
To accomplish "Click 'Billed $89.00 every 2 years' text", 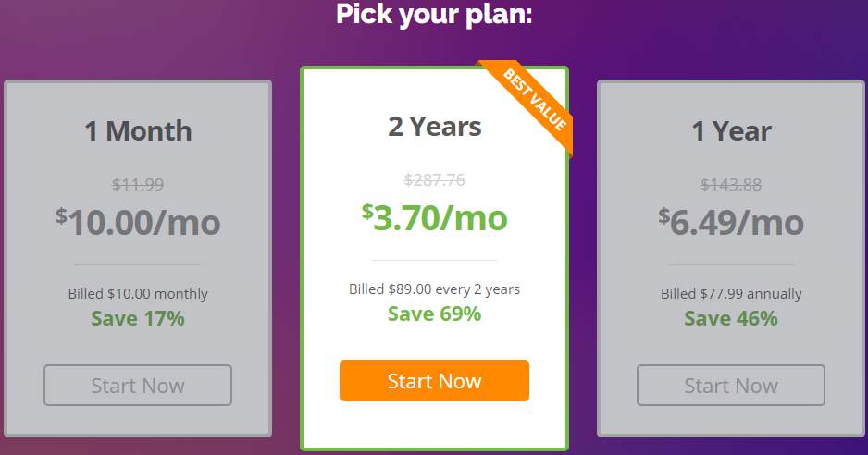I will point(435,289).
